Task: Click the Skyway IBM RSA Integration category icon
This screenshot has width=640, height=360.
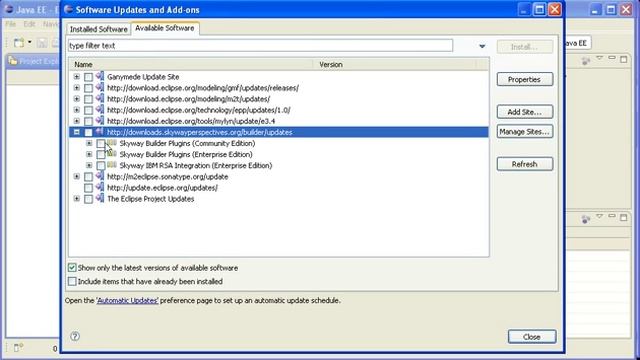Action: (x=112, y=165)
